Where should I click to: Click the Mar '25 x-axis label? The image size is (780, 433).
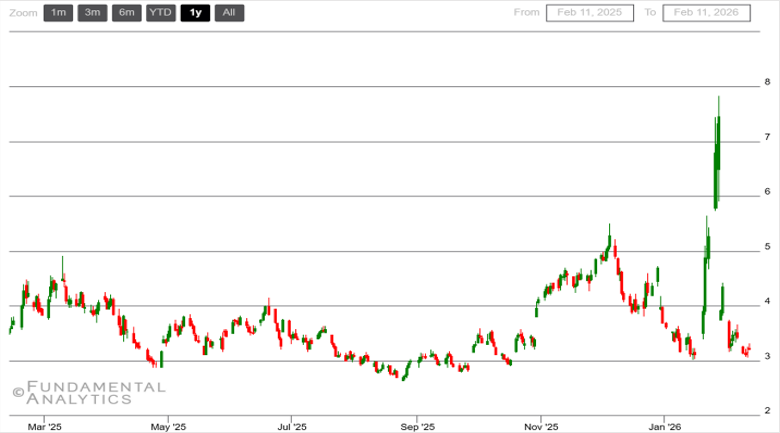(x=45, y=424)
